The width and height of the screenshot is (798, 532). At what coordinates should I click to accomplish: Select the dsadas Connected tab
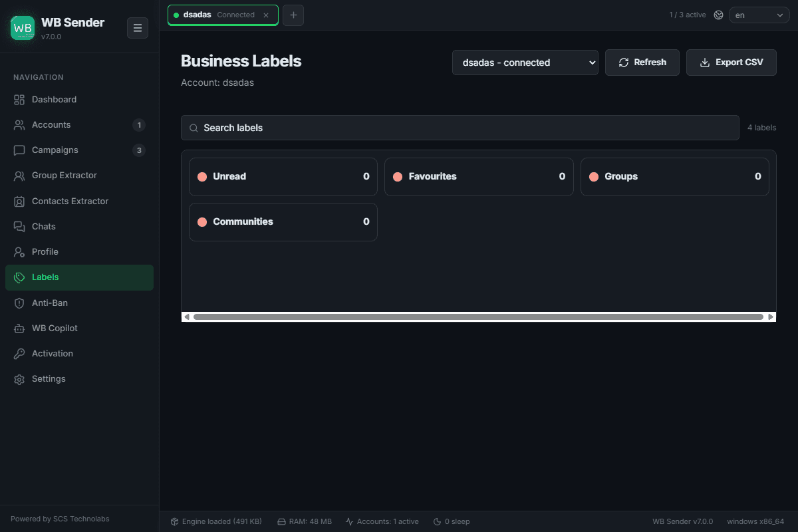tap(223, 15)
